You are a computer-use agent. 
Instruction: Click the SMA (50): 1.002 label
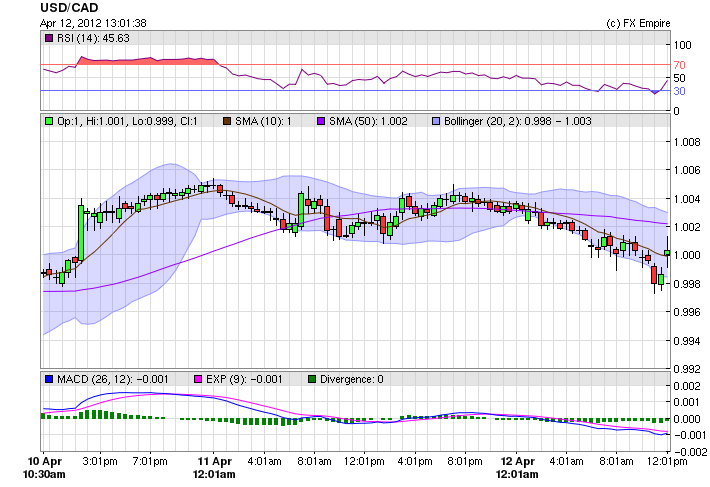368,121
